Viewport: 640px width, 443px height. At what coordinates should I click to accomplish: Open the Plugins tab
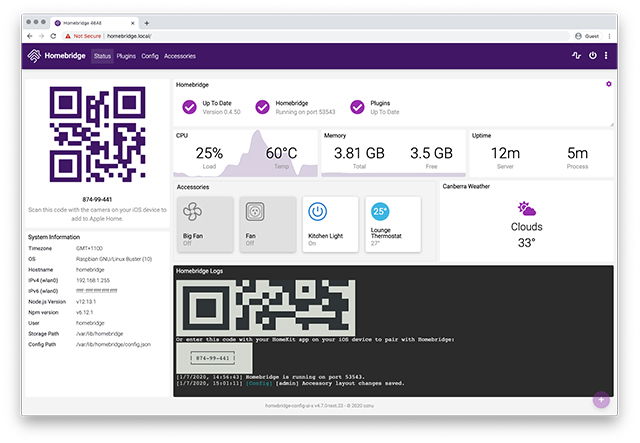point(126,56)
